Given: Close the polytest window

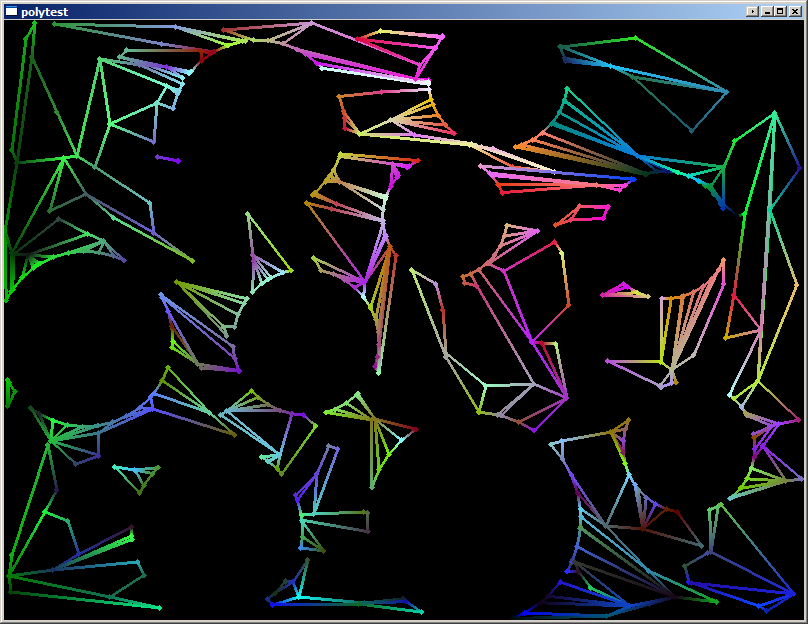Looking at the screenshot, I should (x=795, y=11).
